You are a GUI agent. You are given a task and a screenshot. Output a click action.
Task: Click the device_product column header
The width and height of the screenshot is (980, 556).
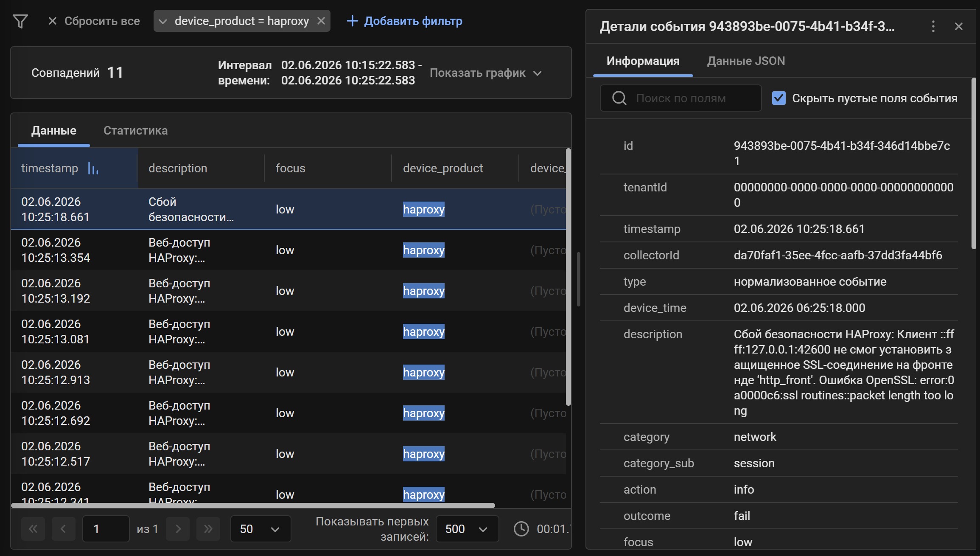tap(443, 168)
